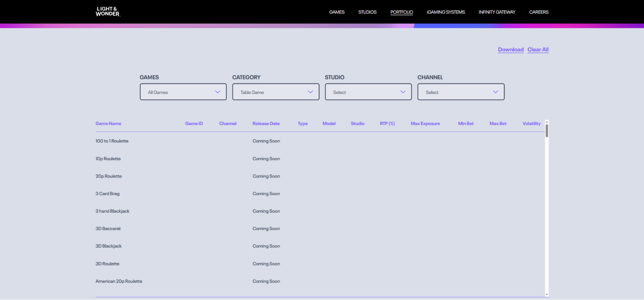Click the Clear All link
The image size is (644, 300).
click(538, 50)
